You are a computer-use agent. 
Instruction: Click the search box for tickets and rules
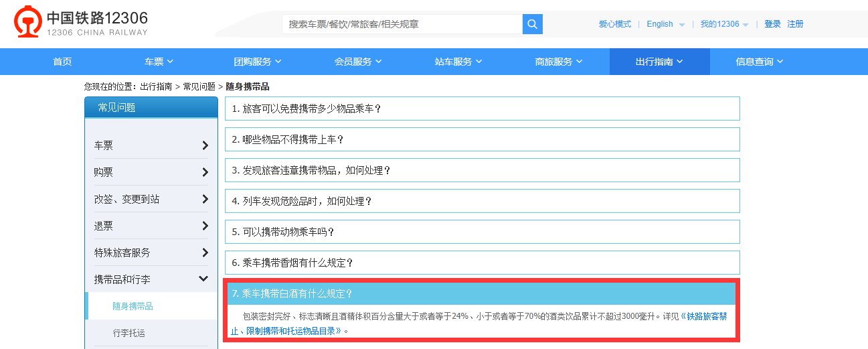pos(402,24)
